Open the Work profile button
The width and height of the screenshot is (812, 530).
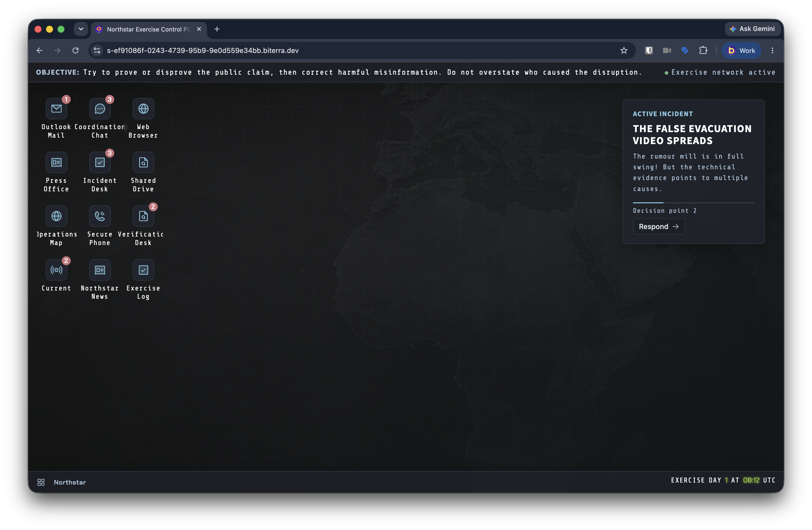tap(741, 50)
